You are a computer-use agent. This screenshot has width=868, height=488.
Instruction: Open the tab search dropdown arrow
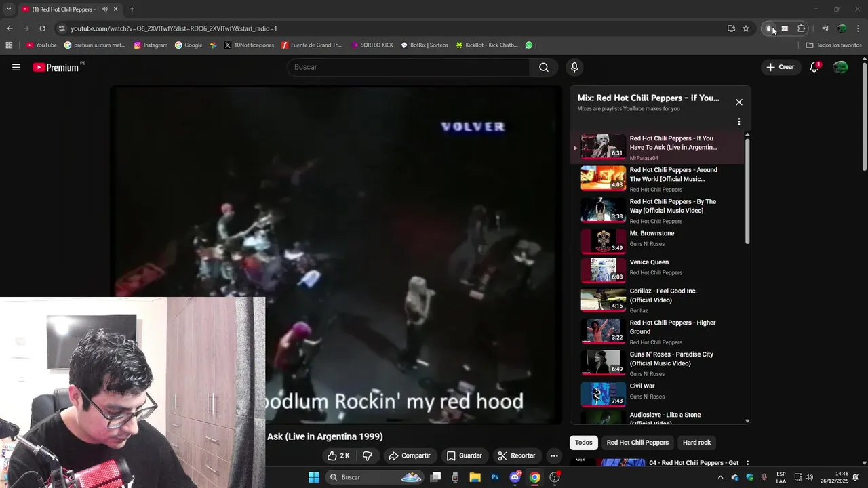point(9,9)
